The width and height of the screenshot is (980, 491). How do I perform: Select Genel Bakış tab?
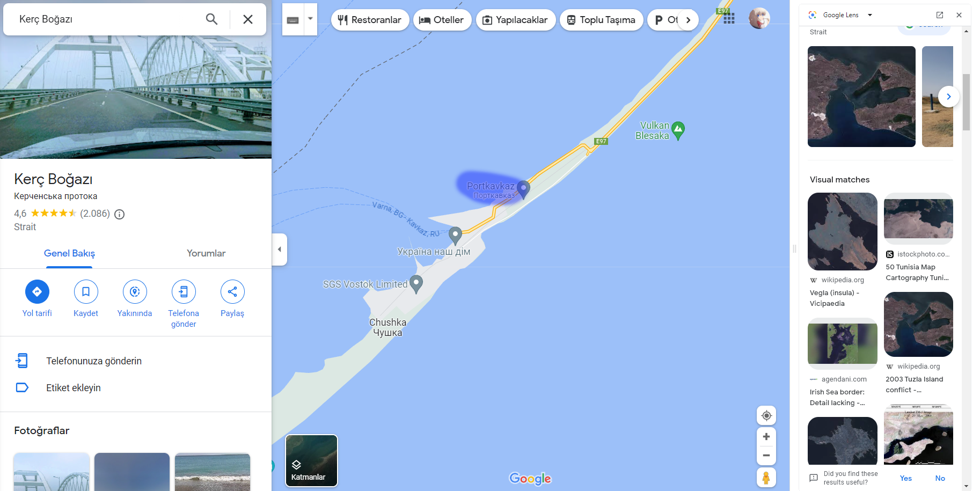69,253
